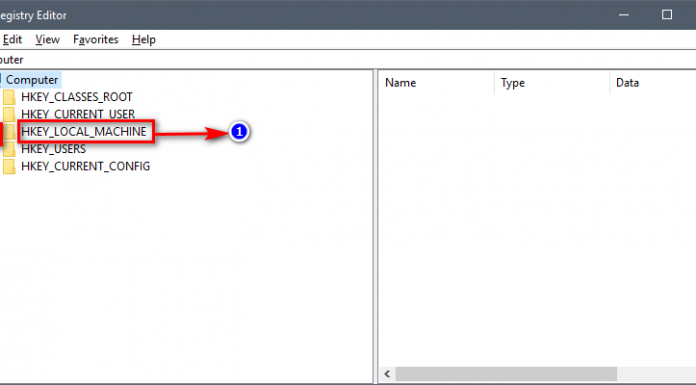Select HKEY_LOCAL_MACHINE key
This screenshot has height=385, width=696.
click(83, 131)
